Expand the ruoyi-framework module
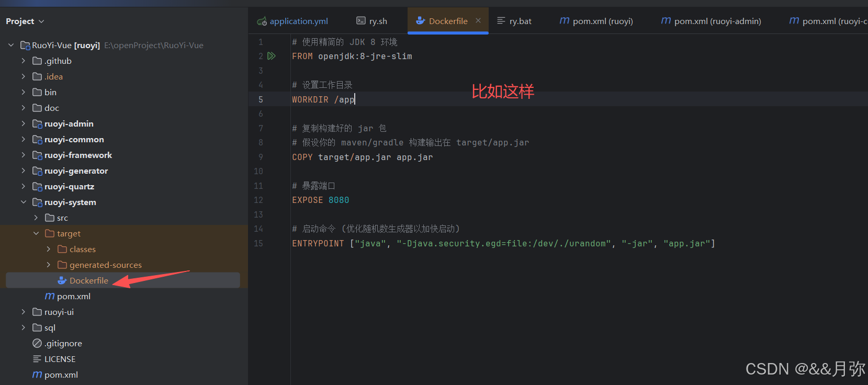 click(24, 155)
